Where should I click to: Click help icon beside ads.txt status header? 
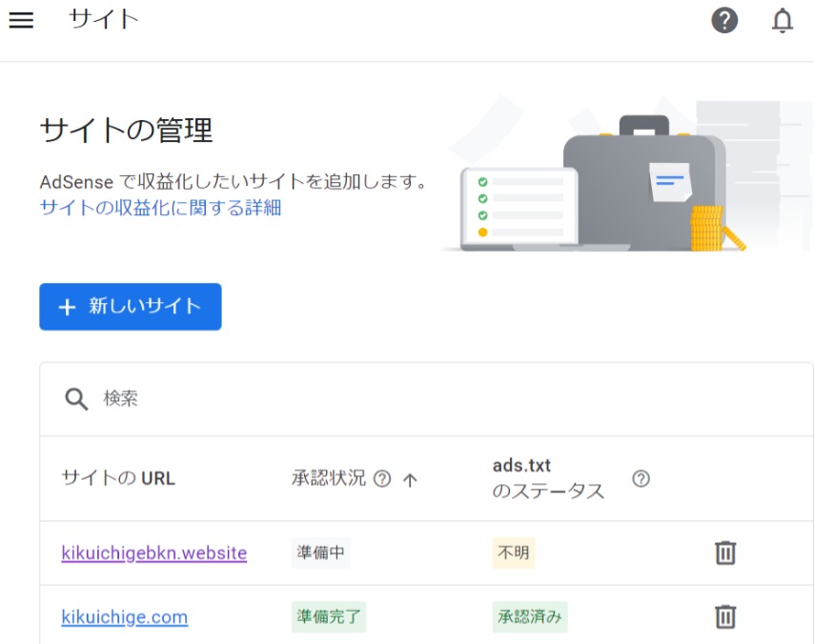click(641, 478)
